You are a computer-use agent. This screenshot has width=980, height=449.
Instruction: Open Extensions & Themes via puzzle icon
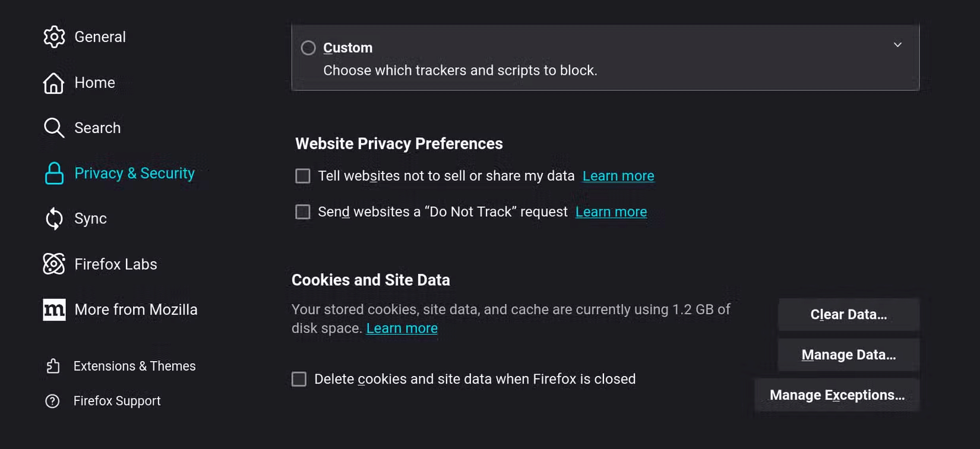pyautogui.click(x=53, y=366)
